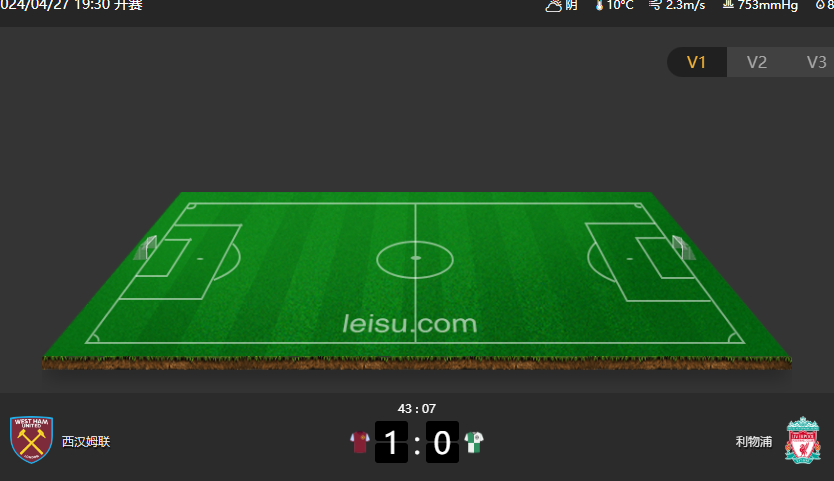Switch to the V3 view
Viewport: 834px width, 481px height.
click(x=816, y=62)
